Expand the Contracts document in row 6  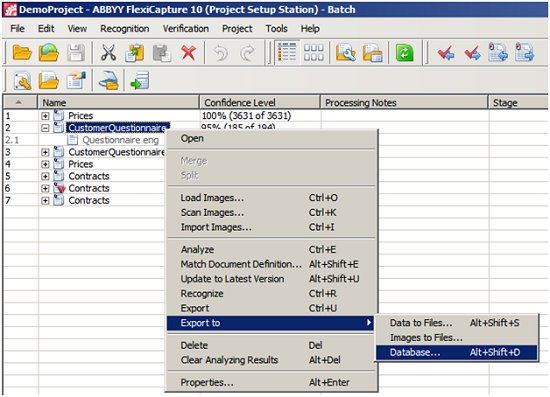pyautogui.click(x=45, y=188)
